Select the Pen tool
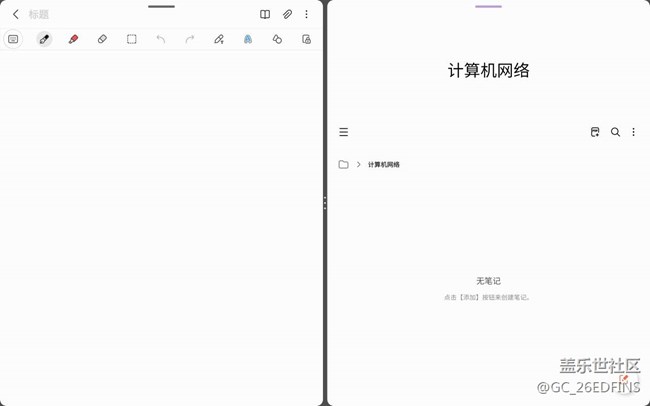Screen dimensions: 650x406 [44, 39]
